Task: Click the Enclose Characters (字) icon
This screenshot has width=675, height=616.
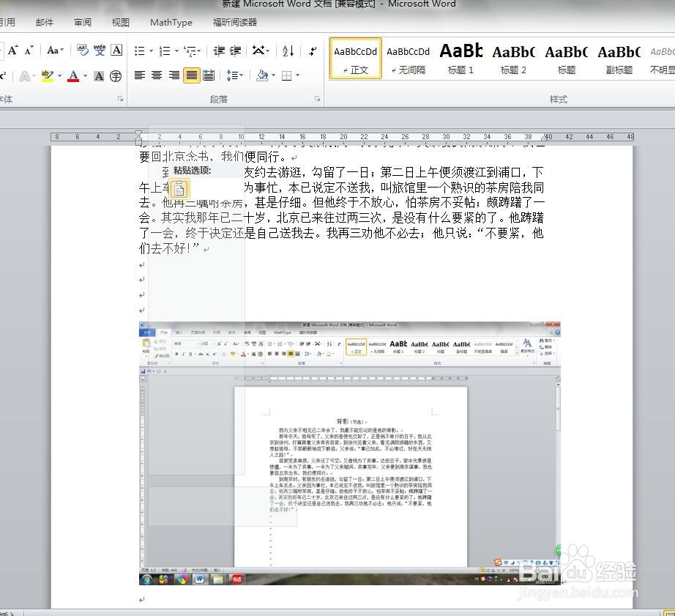Action: (x=116, y=76)
